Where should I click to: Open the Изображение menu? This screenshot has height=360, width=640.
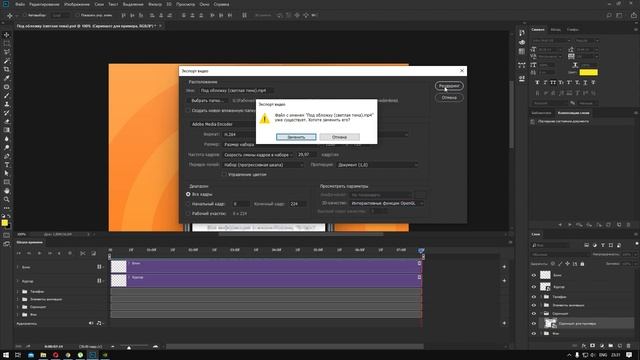pos(77,4)
